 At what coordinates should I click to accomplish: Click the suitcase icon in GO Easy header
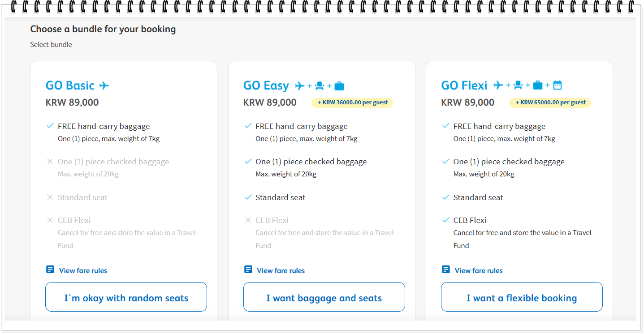tap(339, 86)
